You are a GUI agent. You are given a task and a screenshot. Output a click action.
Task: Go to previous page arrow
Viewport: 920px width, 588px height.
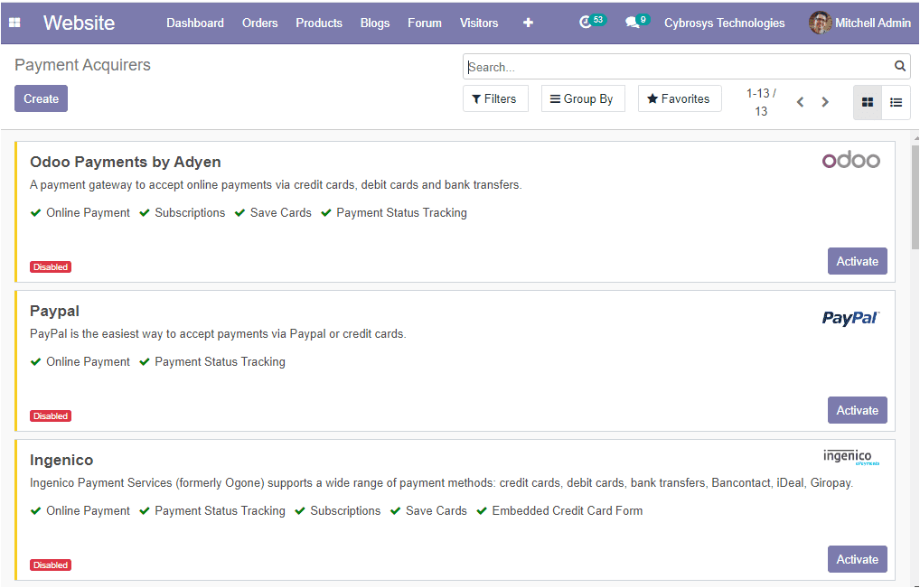[800, 102]
